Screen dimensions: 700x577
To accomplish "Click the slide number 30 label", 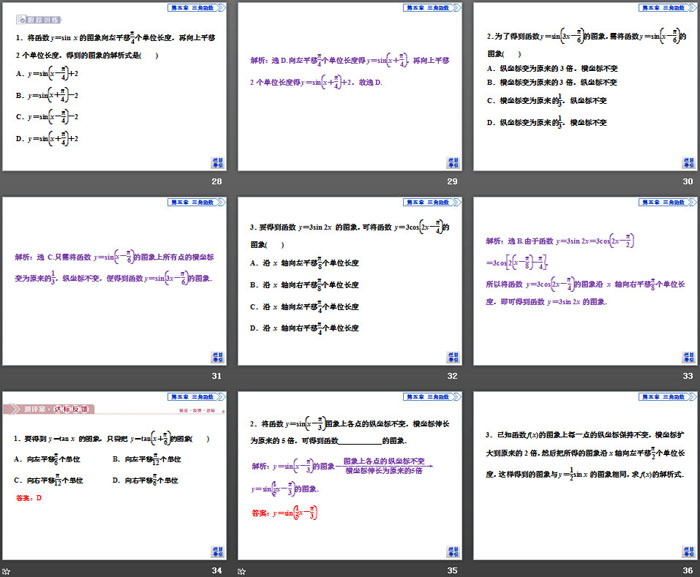I will pos(688,181).
